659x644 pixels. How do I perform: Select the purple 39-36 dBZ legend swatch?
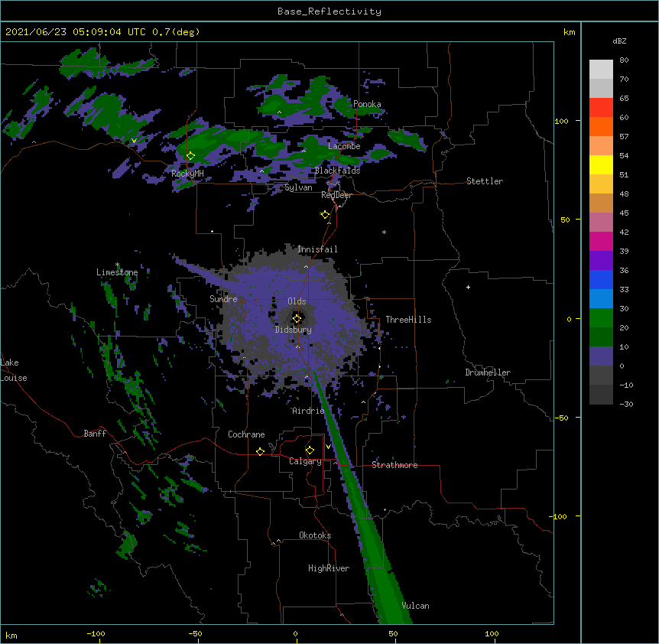tap(601, 260)
